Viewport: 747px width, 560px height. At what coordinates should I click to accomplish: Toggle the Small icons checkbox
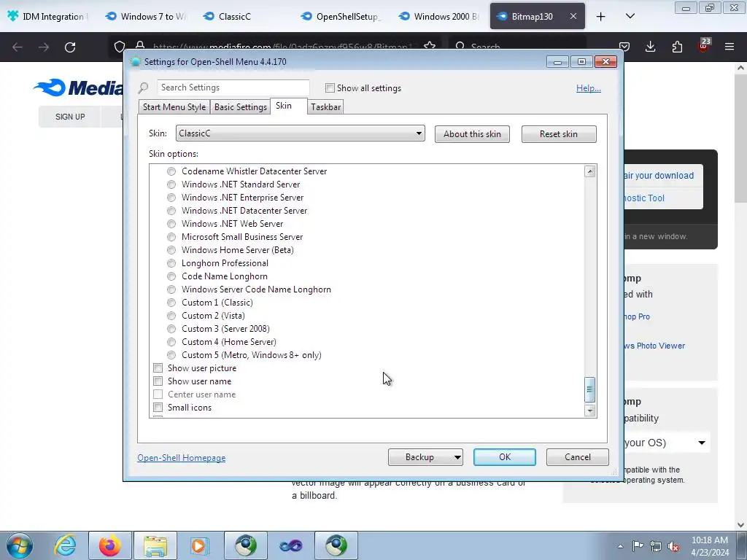[x=158, y=408]
